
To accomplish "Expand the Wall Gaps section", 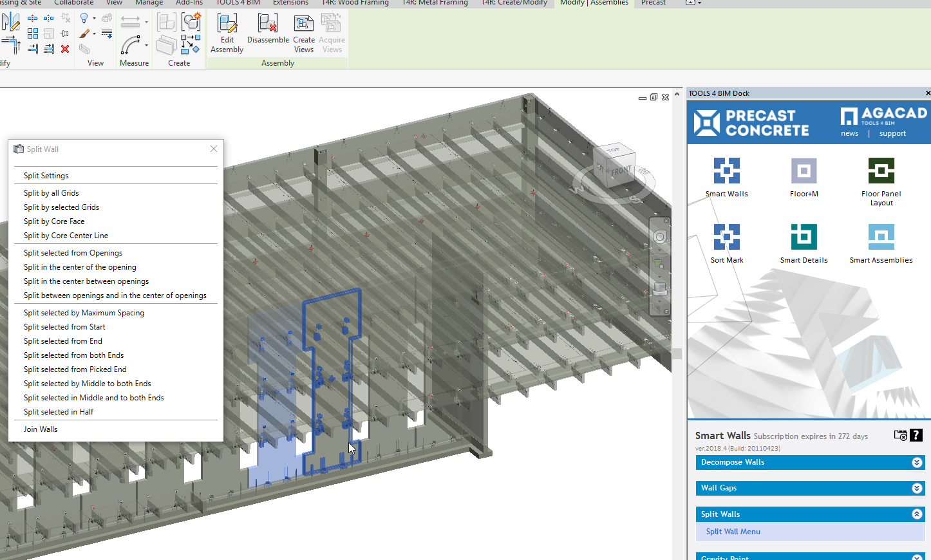I will [917, 489].
